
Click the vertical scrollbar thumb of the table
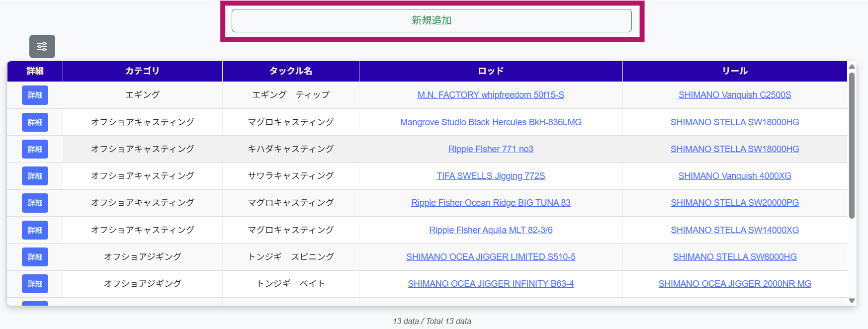pos(852,144)
